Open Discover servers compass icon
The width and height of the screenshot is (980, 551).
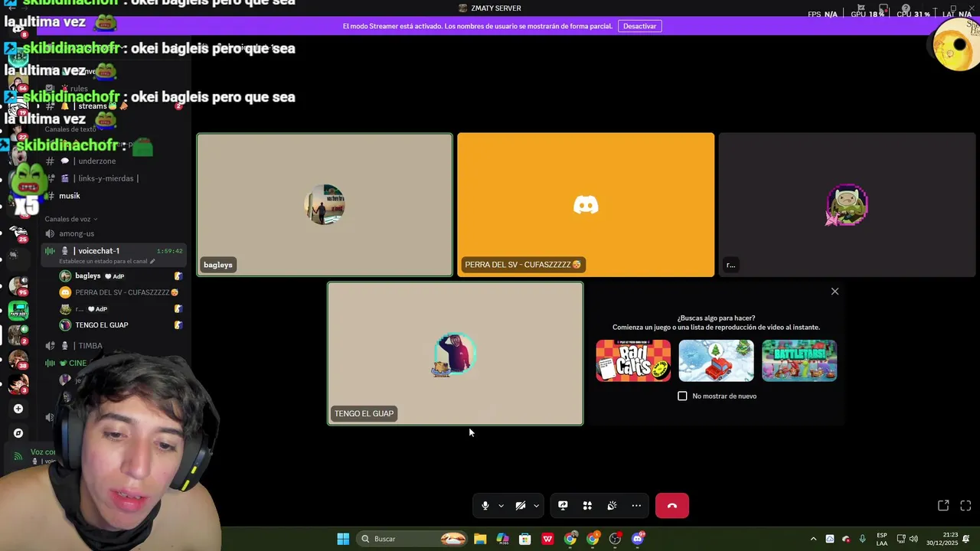[18, 433]
